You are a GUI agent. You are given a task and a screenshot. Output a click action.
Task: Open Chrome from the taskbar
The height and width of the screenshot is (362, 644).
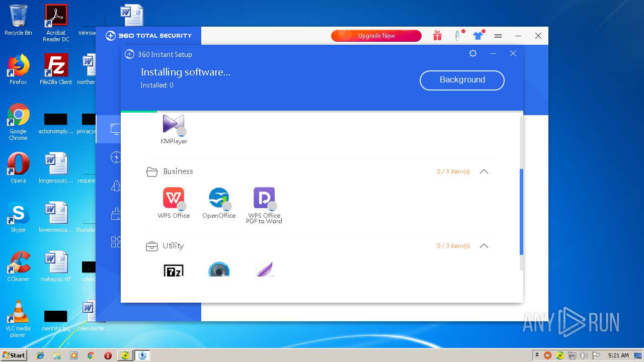(91, 355)
